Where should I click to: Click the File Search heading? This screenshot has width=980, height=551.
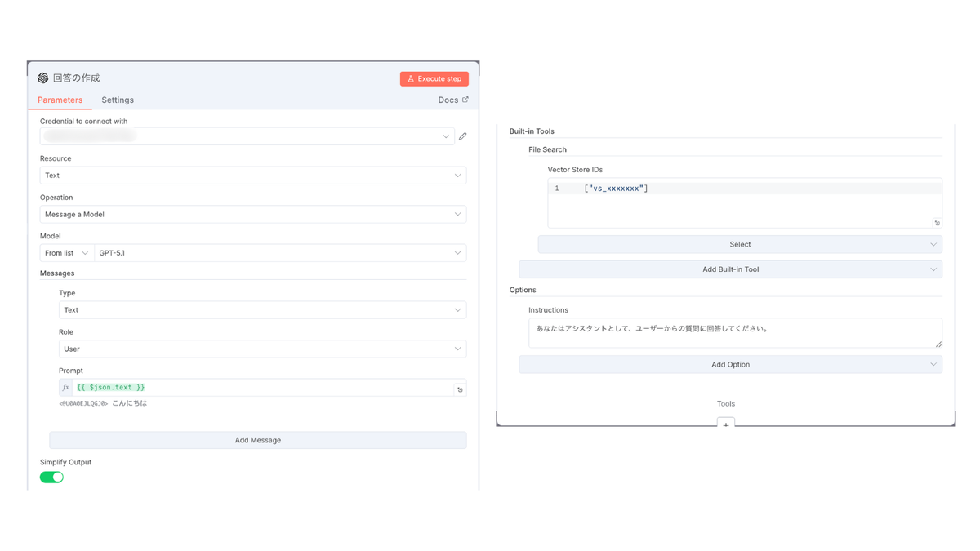click(x=547, y=149)
